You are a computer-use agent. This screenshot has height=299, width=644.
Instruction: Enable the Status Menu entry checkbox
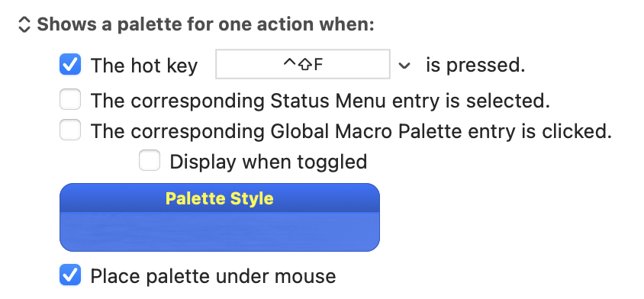[x=70, y=100]
